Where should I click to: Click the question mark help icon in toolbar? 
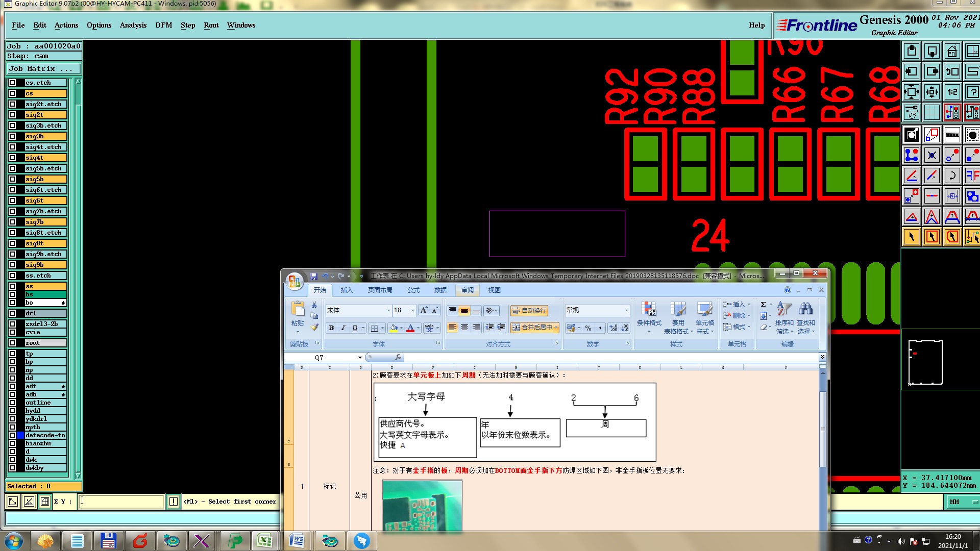(x=972, y=92)
